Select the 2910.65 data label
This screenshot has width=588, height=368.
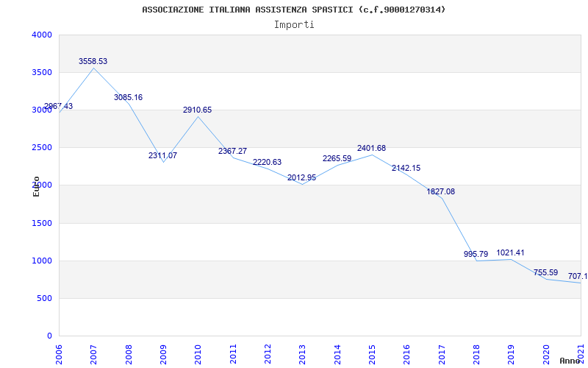[x=197, y=110]
